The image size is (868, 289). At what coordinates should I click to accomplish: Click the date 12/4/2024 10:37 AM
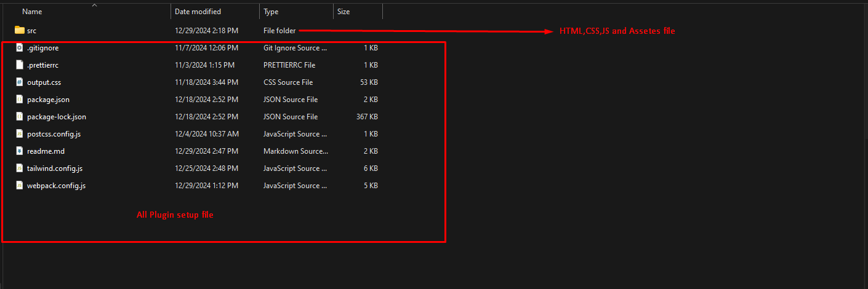coord(207,133)
